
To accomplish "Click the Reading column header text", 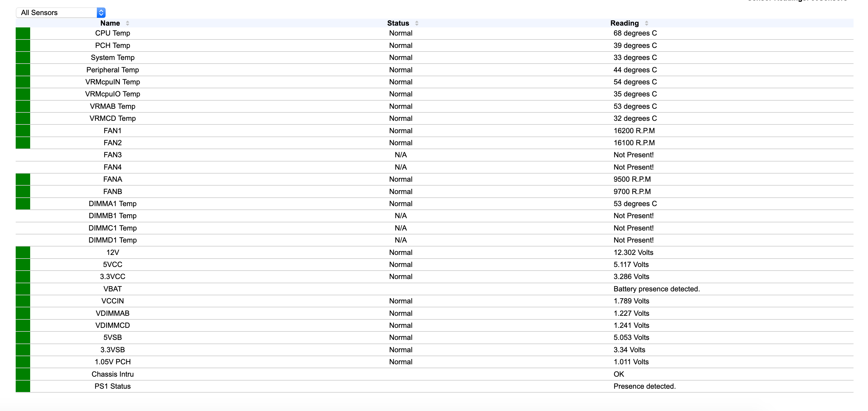I will (x=624, y=23).
